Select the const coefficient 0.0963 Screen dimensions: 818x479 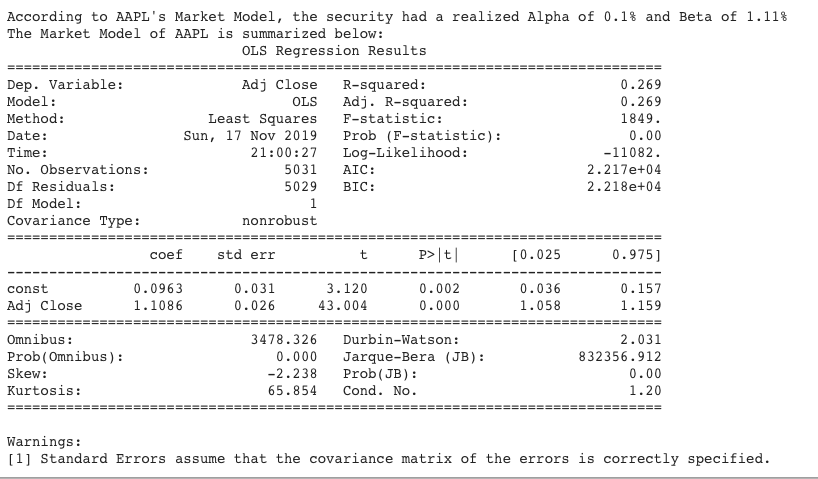(158, 289)
